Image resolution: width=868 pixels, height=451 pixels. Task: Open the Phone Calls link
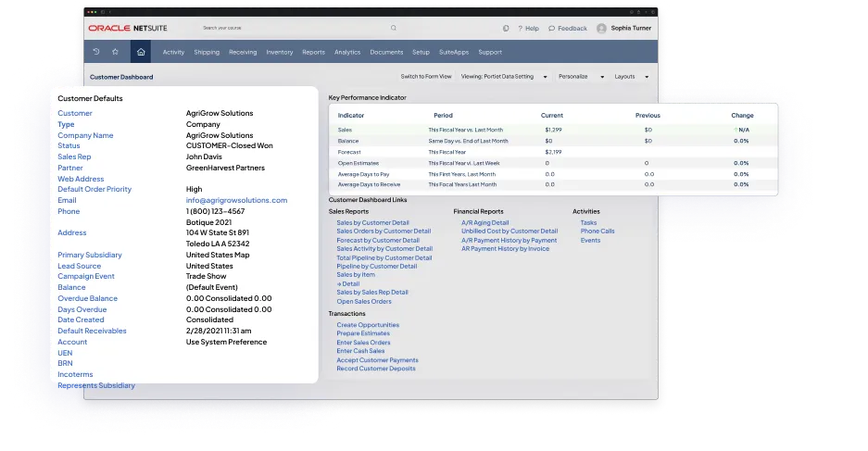[x=598, y=232]
